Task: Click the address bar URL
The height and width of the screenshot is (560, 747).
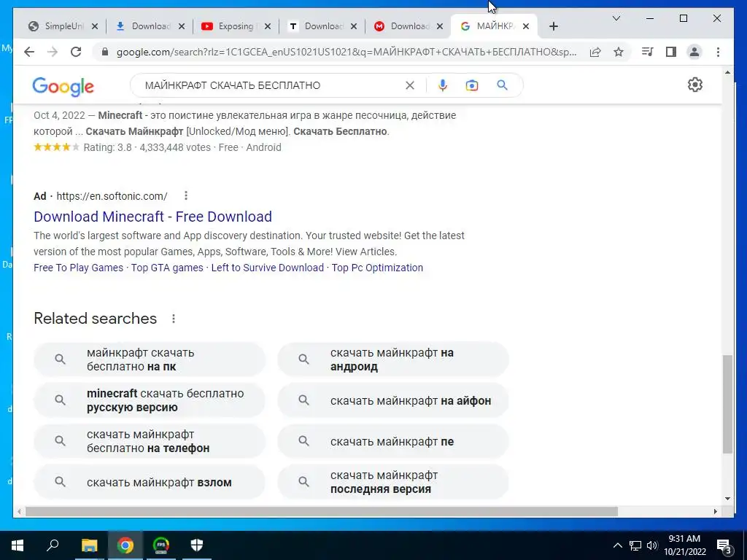Action: point(347,52)
